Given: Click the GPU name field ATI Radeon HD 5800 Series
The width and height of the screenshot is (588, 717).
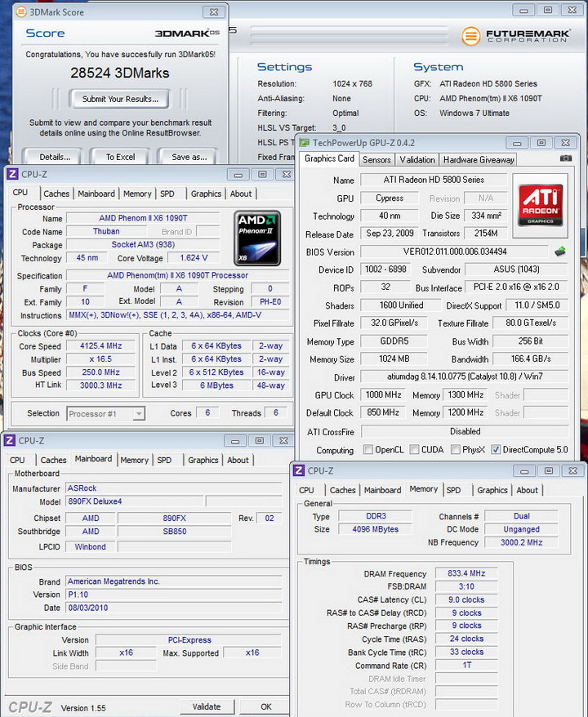Looking at the screenshot, I should pyautogui.click(x=434, y=180).
